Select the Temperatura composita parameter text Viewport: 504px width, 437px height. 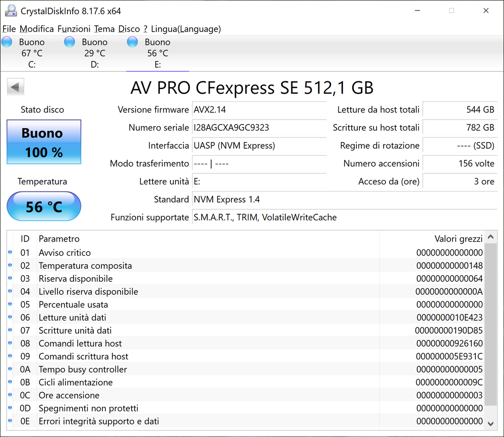click(x=85, y=266)
